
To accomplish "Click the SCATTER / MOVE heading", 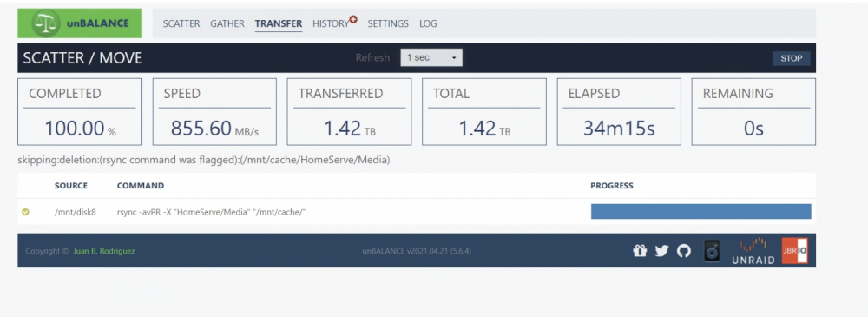I will [x=82, y=57].
